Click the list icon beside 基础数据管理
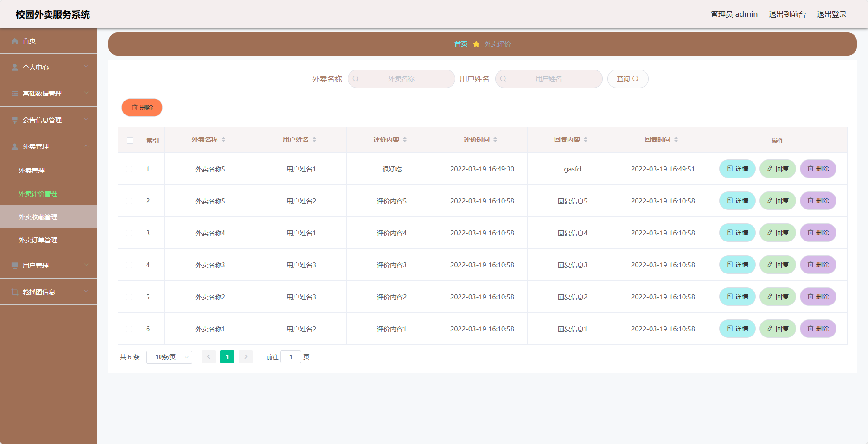 pos(15,94)
